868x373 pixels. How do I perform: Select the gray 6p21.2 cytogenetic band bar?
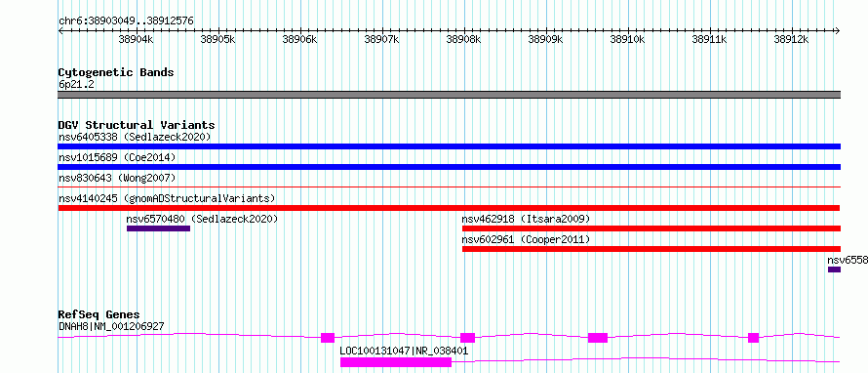pyautogui.click(x=450, y=95)
